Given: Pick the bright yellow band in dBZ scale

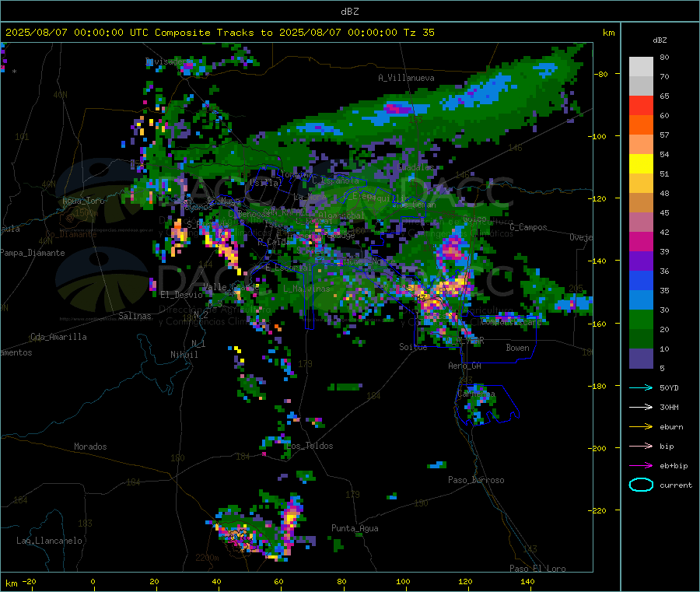Looking at the screenshot, I should (641, 164).
